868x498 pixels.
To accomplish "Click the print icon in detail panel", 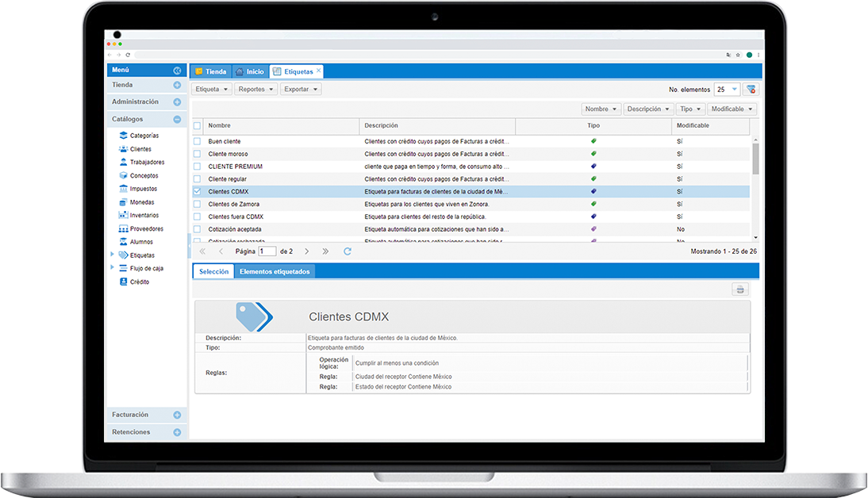I will tap(739, 290).
